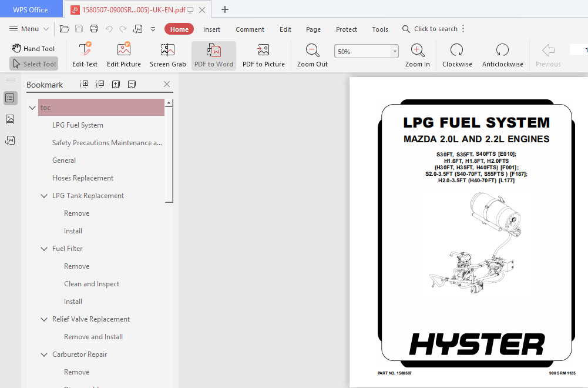Click the Edit Text tool
588x388 pixels.
pyautogui.click(x=85, y=55)
